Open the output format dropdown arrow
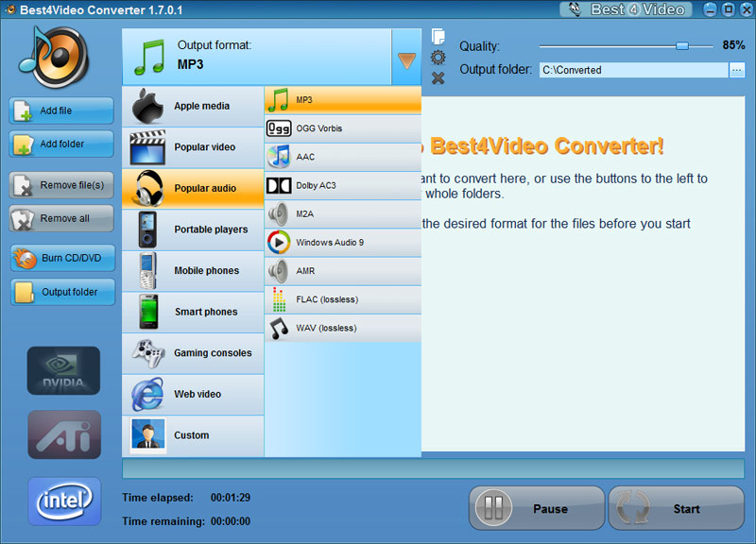This screenshot has width=756, height=544. pos(406,58)
